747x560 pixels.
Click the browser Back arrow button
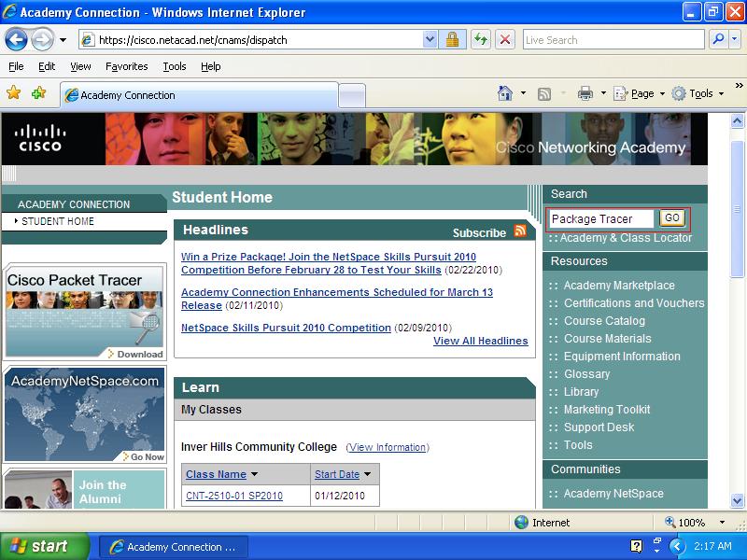16,39
